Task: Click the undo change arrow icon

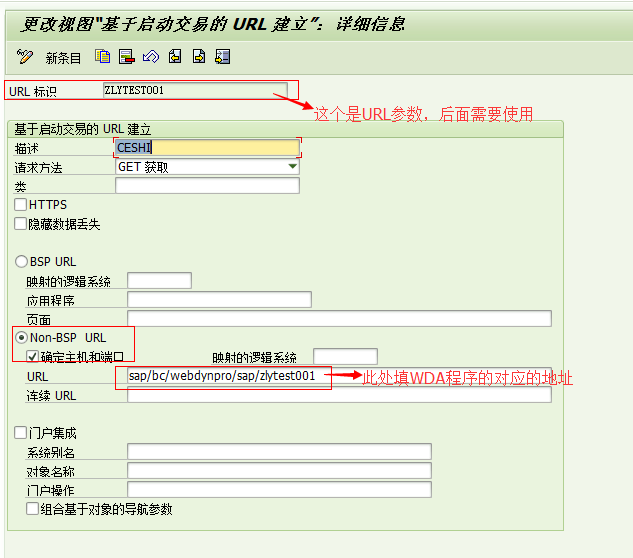Action: point(151,57)
